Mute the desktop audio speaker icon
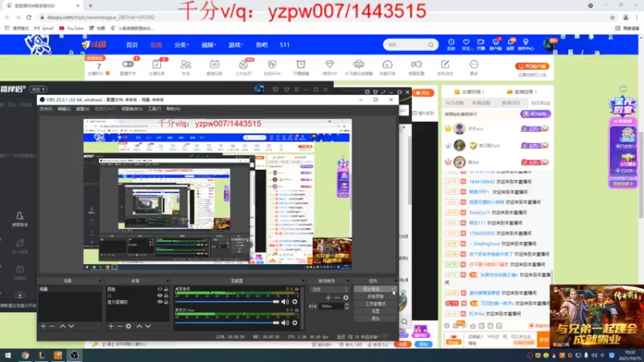The height and width of the screenshot is (362, 644). (x=285, y=302)
